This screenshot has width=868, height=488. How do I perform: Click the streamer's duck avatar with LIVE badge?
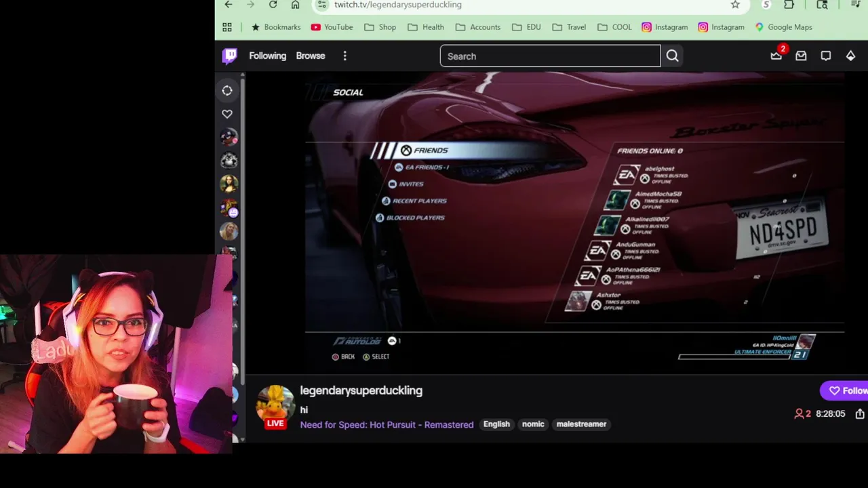pyautogui.click(x=275, y=407)
